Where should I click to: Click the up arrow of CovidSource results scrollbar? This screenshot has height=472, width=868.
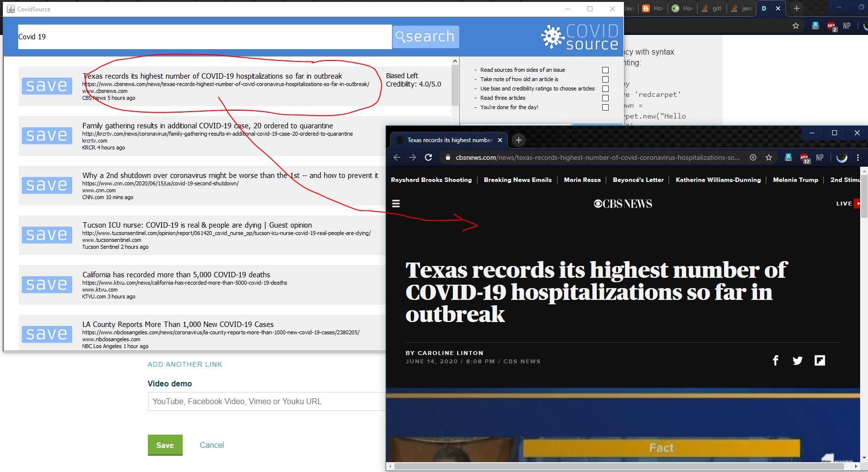455,61
